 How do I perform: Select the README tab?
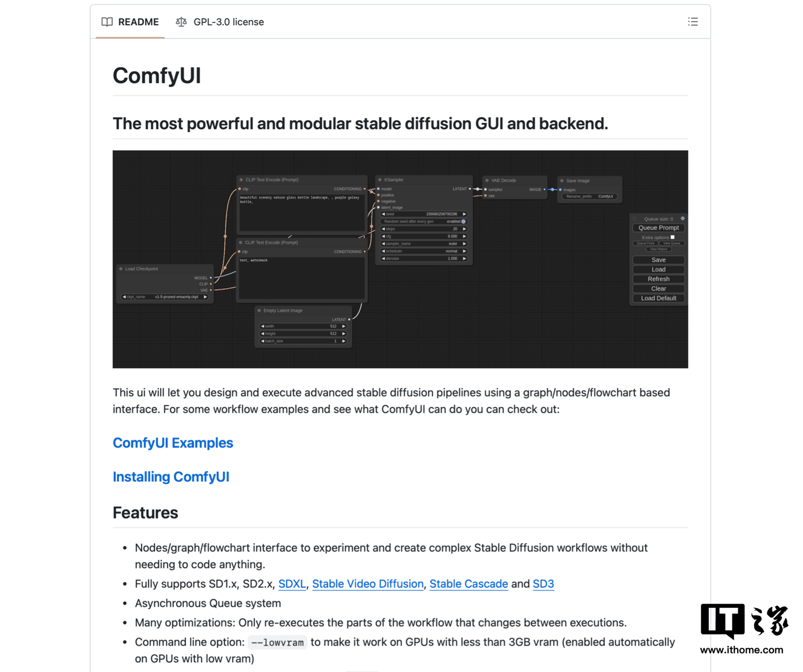pyautogui.click(x=130, y=22)
